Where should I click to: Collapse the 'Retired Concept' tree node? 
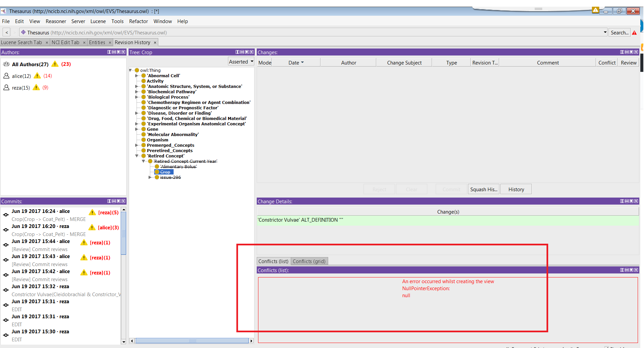(137, 156)
